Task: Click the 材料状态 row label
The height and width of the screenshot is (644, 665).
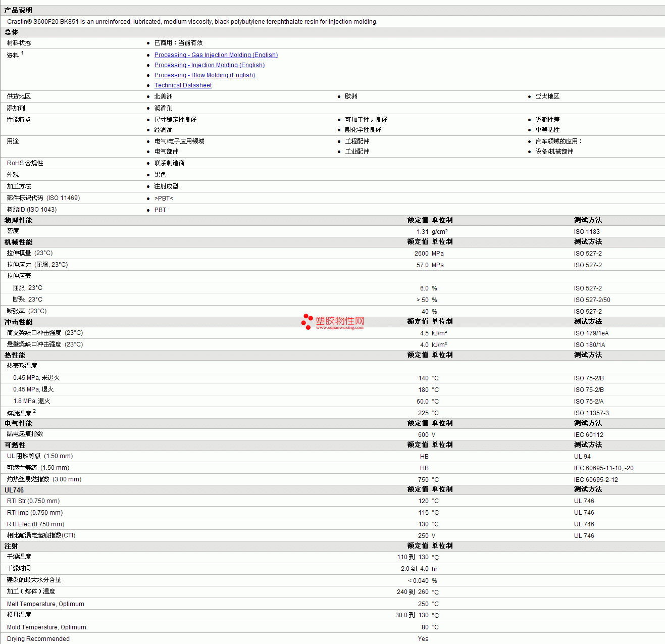Action: [x=19, y=43]
